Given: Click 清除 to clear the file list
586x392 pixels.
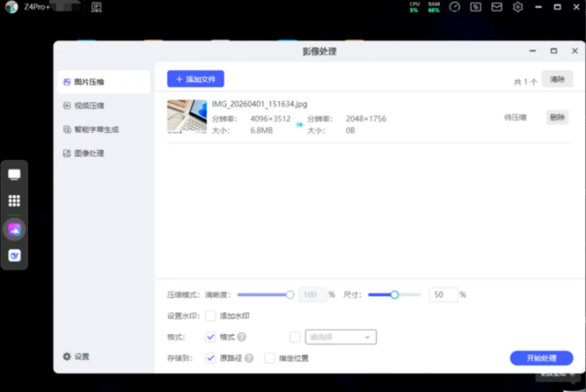Looking at the screenshot, I should click(x=557, y=79).
